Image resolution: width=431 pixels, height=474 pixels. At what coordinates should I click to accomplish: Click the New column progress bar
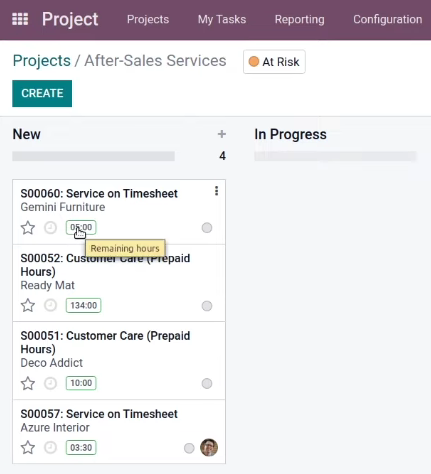pyautogui.click(x=93, y=156)
